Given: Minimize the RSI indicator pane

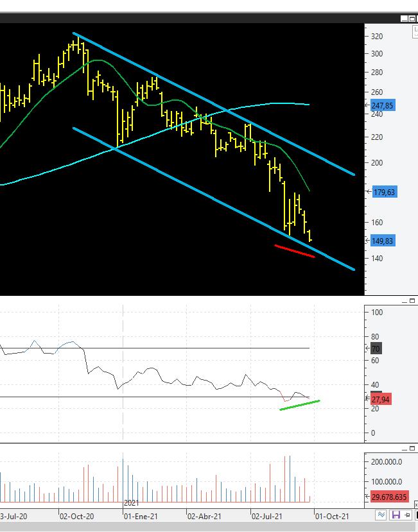Looking at the screenshot, I should 405,301.
